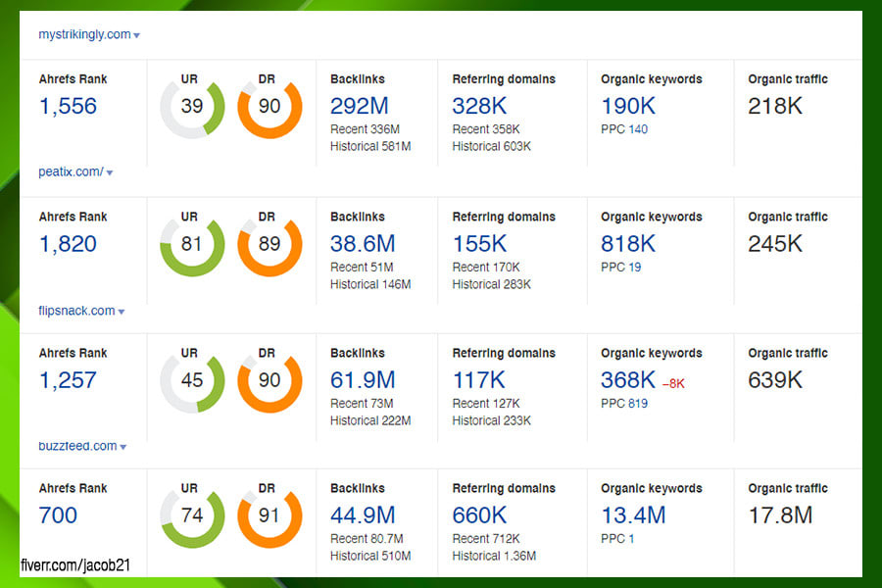Select the UR 74 gauge for buzzfeed.com
The image size is (882, 588).
(x=190, y=514)
